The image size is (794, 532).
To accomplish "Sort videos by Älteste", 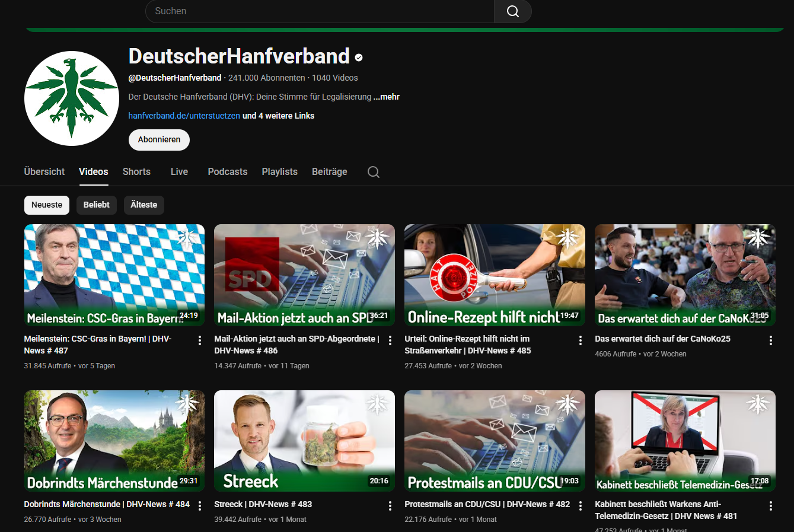I will (x=144, y=205).
